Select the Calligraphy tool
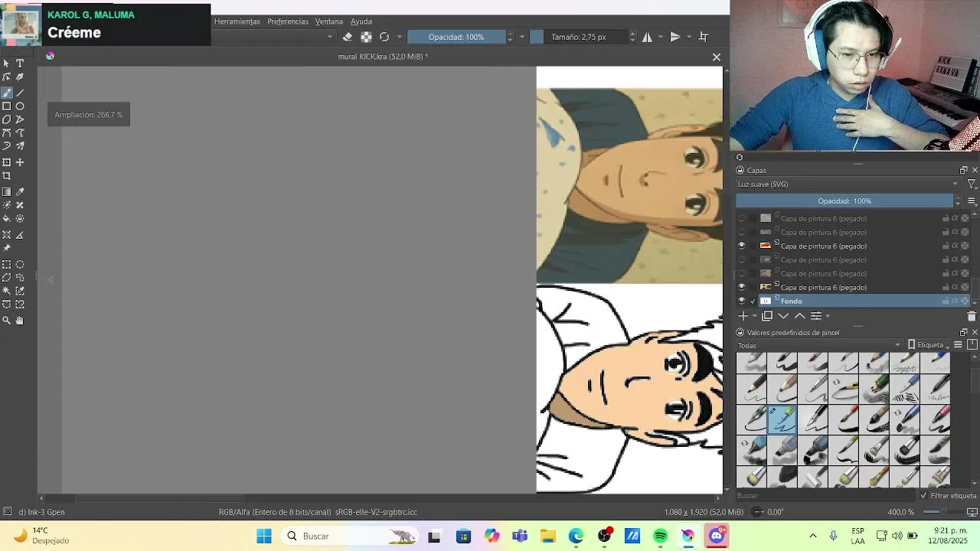This screenshot has height=551, width=980. coord(20,77)
